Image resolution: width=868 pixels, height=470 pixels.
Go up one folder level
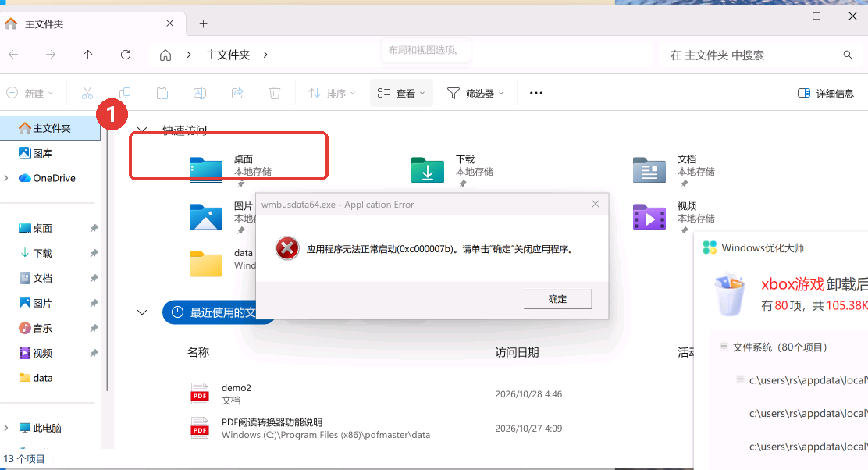click(x=87, y=54)
